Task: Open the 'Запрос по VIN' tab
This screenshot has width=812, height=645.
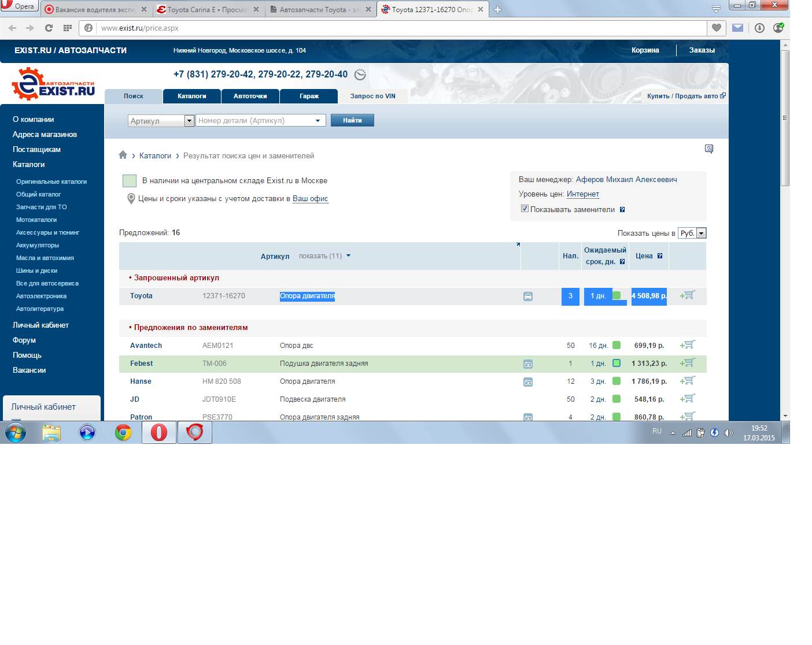Action: coord(372,96)
